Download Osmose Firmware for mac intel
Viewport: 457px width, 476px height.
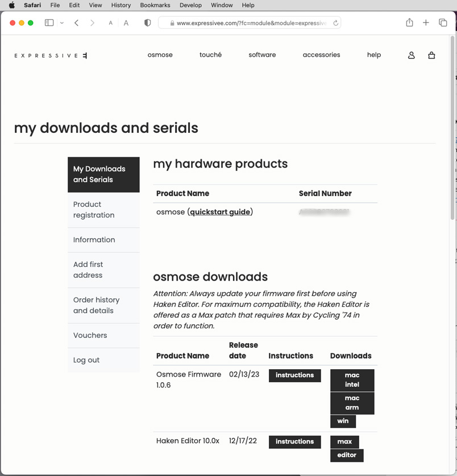pos(352,379)
